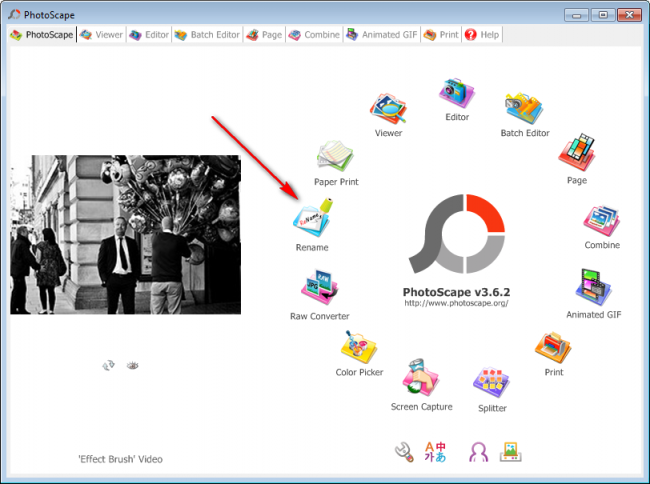Open the Help tab

[482, 35]
